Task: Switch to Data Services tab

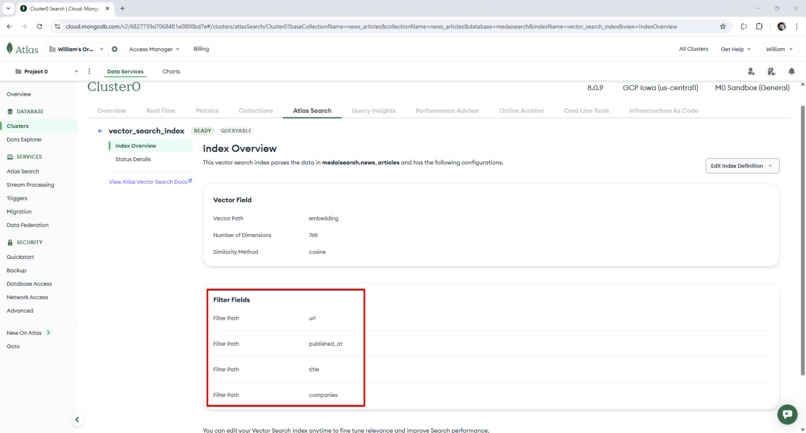Action: (x=125, y=71)
